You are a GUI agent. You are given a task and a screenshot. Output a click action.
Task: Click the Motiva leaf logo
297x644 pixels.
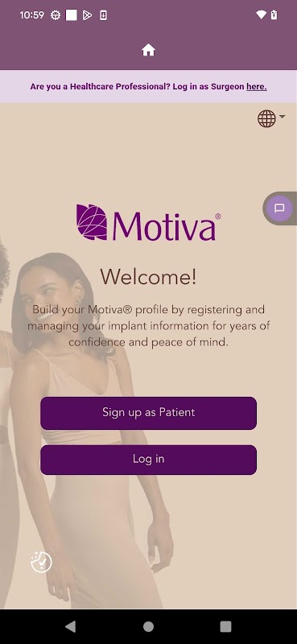[x=92, y=222]
